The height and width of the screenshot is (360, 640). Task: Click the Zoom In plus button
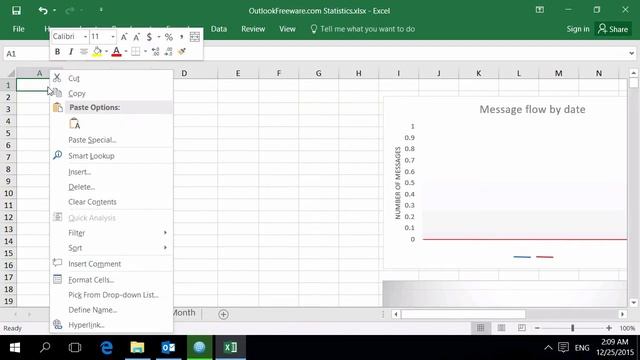point(609,328)
